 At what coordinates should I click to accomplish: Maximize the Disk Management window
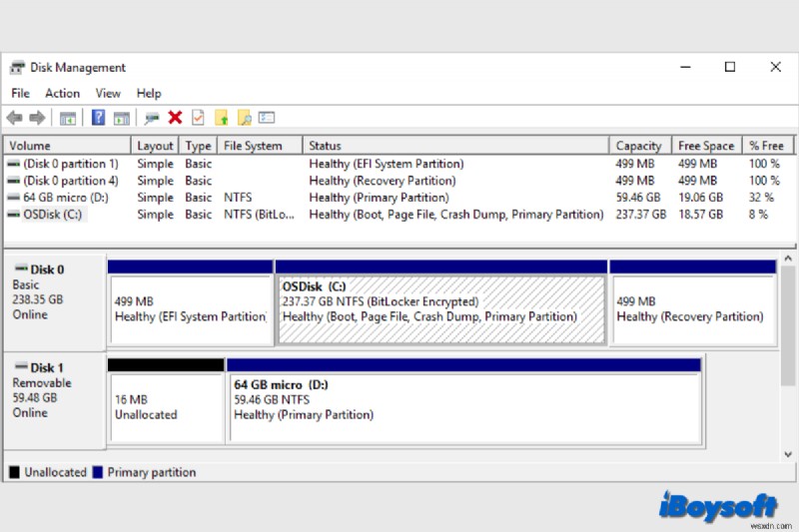point(730,67)
